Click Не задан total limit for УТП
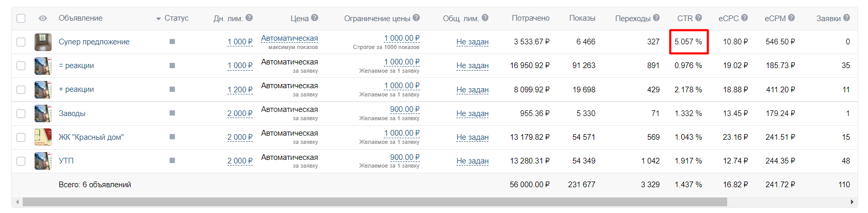The height and width of the screenshot is (213, 868). pos(472,161)
